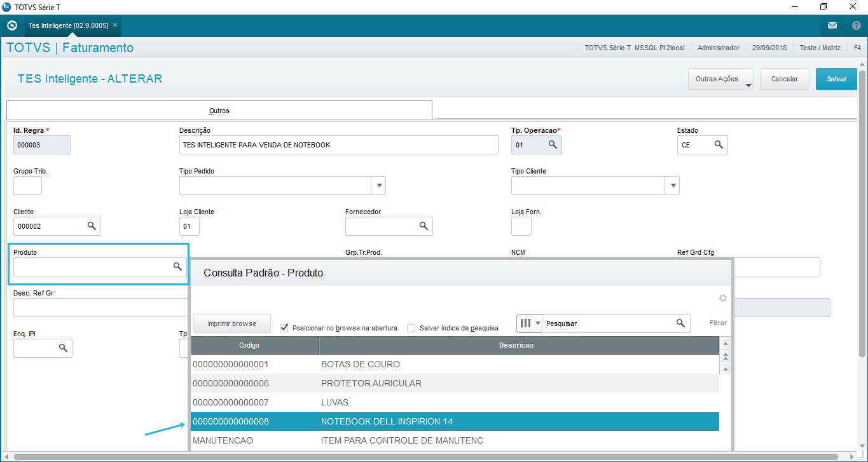Expand the Tipo Pedido dropdown
The height and width of the screenshot is (462, 868).
[x=379, y=186]
